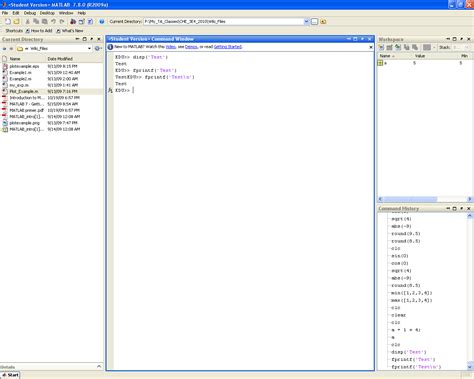Open MATLAB Help question-mark icon
474x379 pixels.
tap(102, 21)
